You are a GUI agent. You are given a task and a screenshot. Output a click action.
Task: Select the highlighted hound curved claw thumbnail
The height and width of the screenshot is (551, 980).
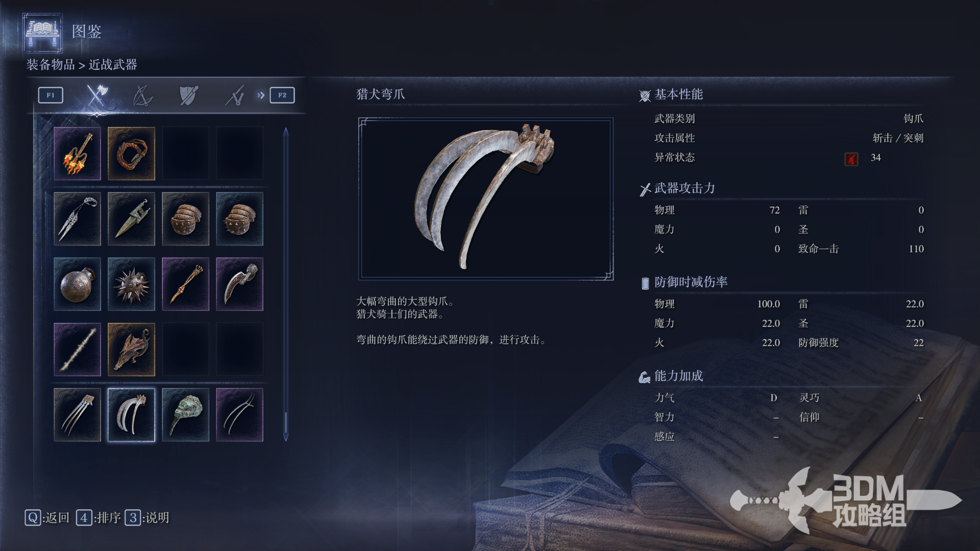point(131,415)
